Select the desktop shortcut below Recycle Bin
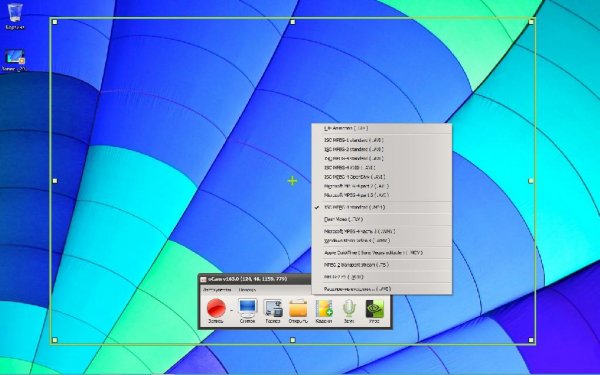The width and height of the screenshot is (600, 375). 15,60
